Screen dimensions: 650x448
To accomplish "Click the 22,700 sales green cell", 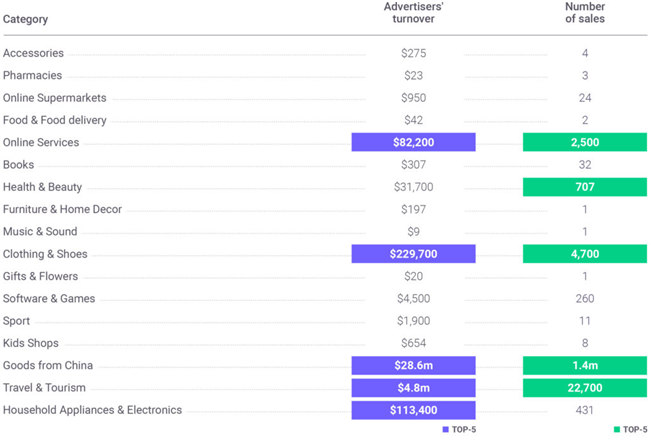I will [584, 388].
